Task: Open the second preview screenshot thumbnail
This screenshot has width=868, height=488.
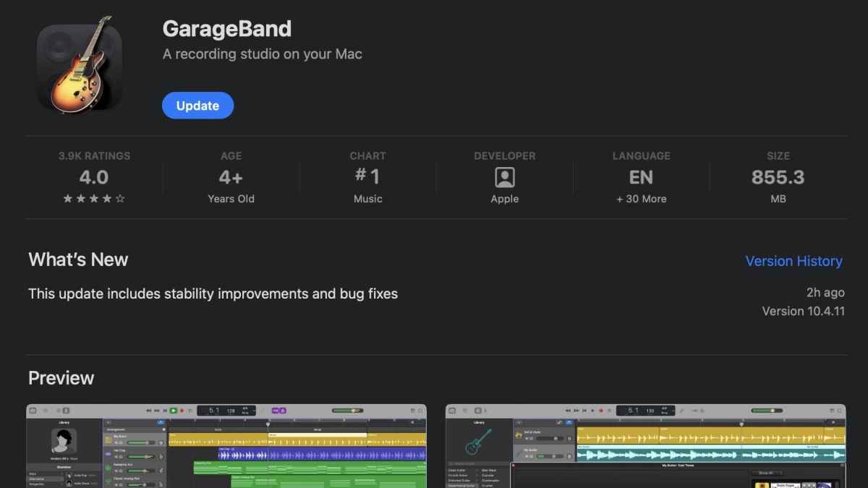Action: [645, 445]
